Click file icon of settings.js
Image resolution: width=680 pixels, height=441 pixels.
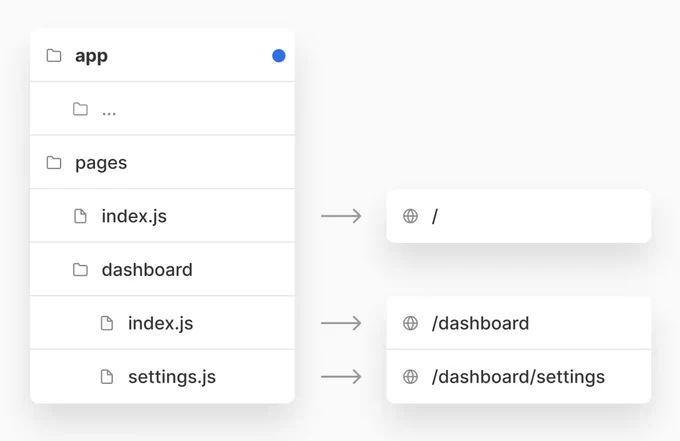click(107, 376)
